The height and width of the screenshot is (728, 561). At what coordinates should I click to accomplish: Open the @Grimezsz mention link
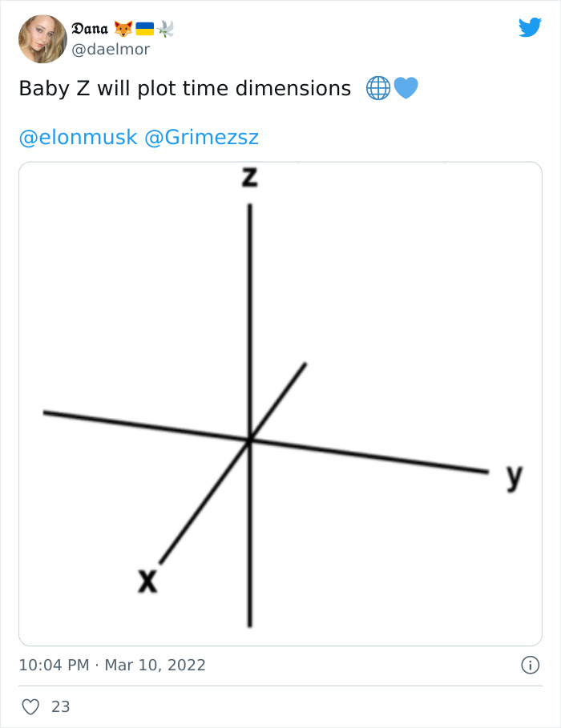[x=204, y=137]
